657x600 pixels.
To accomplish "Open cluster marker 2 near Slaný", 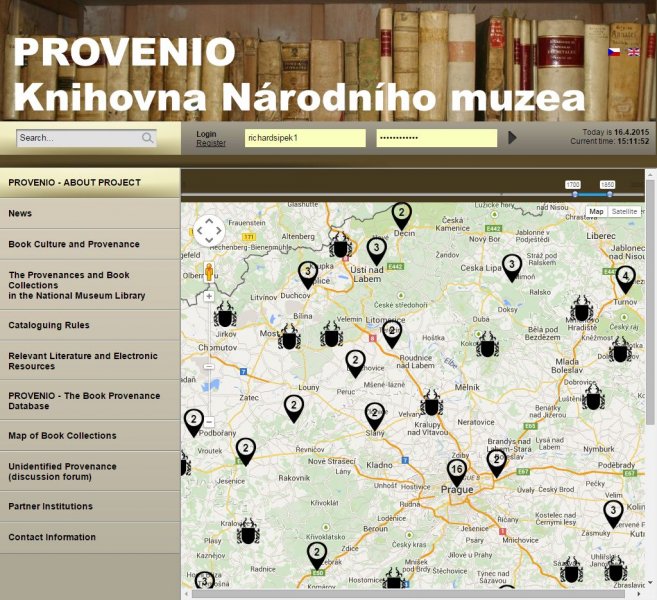I will pyautogui.click(x=375, y=416).
